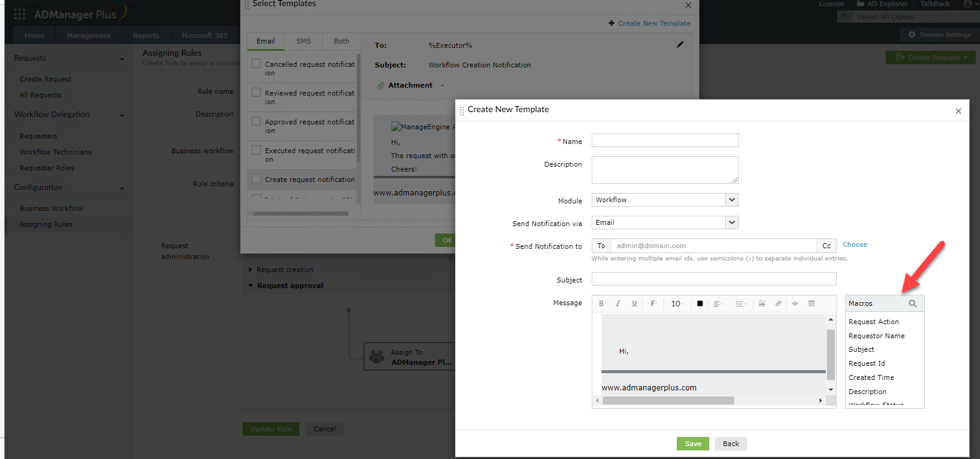Open the Management tab
Screen dimensions: 980x459
tap(89, 36)
